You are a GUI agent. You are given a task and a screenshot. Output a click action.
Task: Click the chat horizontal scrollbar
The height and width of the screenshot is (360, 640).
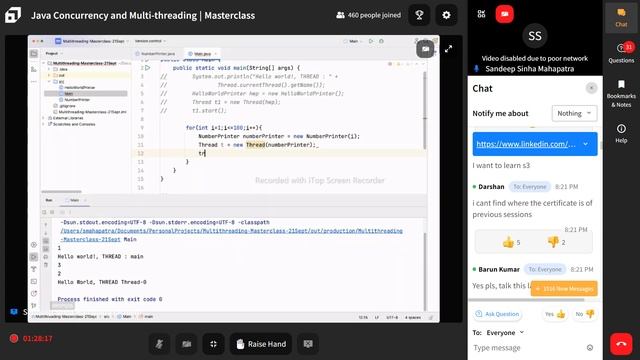point(527,300)
